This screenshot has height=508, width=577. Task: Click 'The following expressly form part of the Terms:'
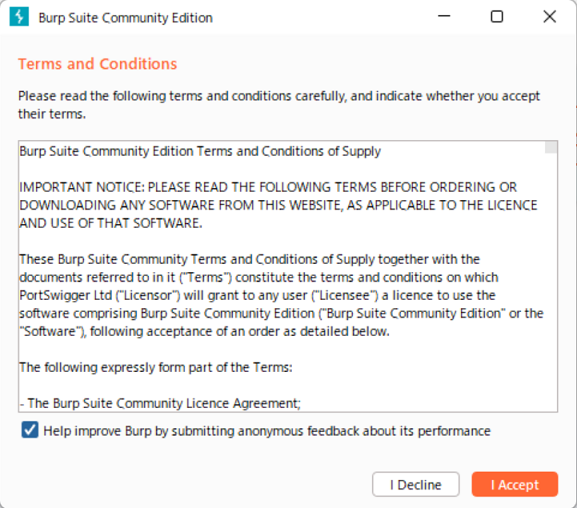pyautogui.click(x=156, y=367)
